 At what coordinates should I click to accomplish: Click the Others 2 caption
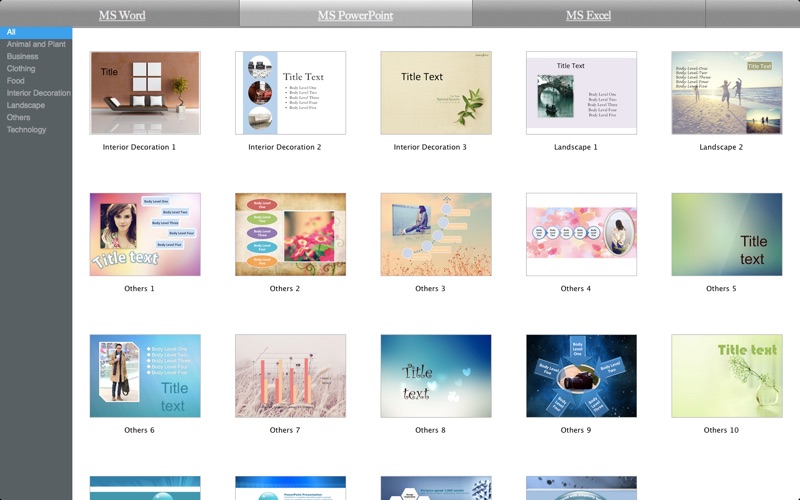(285, 288)
